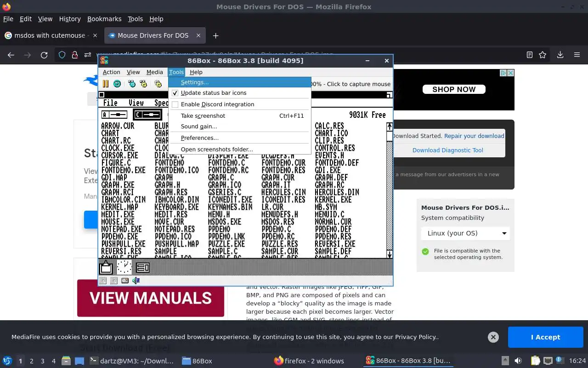Click the Clipboard icon in guest desktop
The width and height of the screenshot is (588, 368).
tap(106, 267)
